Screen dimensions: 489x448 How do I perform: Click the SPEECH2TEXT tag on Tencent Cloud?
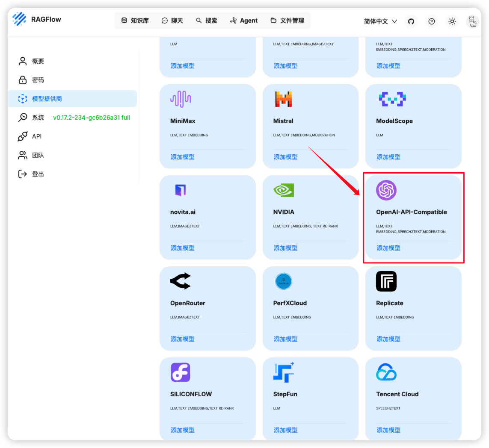coord(388,408)
